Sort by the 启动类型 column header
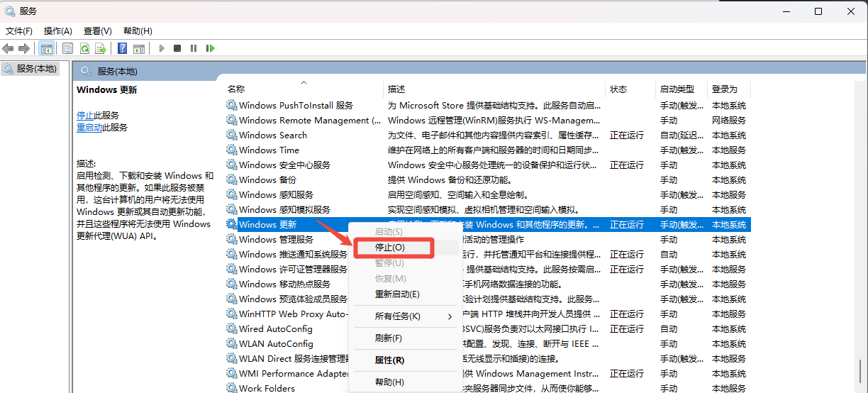Screen dimensions: 868x393 pyautogui.click(x=681, y=89)
